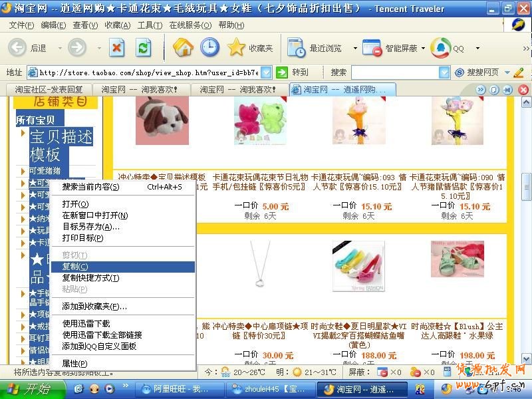Click the colorful high heels product thumbnail

coord(358,259)
